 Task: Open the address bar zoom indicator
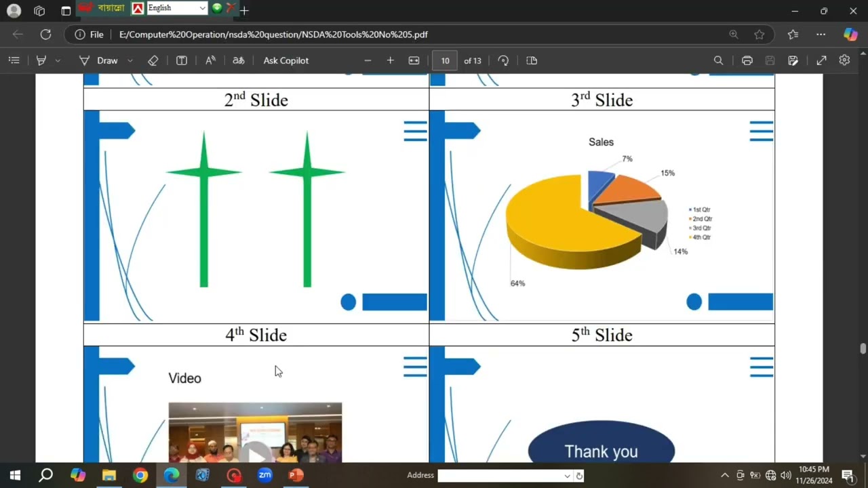point(733,35)
